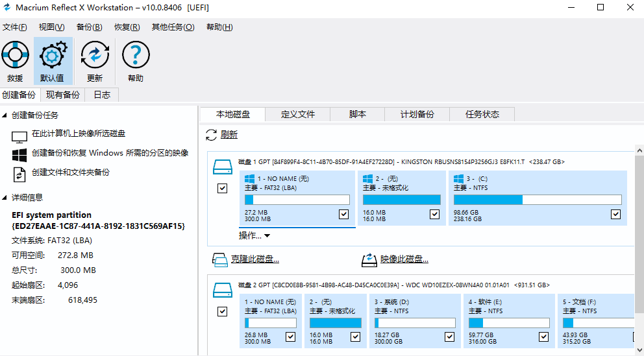Click the 磁盘 1 drive icon
Viewport: 644px width, 356px height.
[223, 167]
